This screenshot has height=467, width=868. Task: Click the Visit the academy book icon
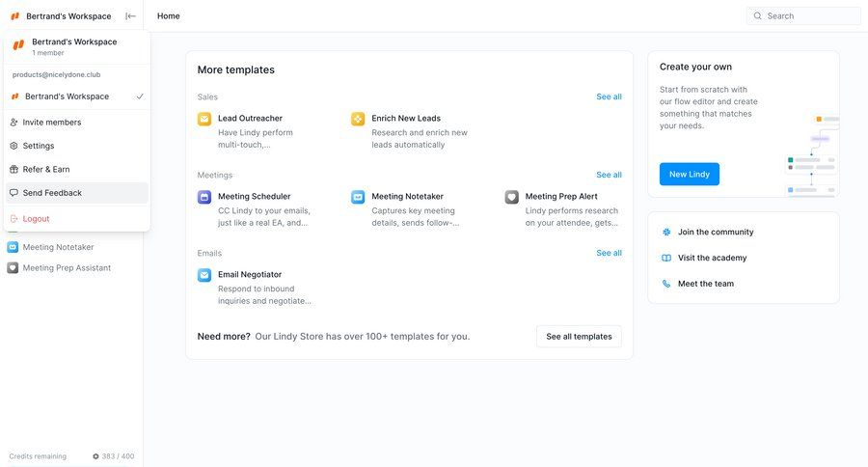pos(666,259)
